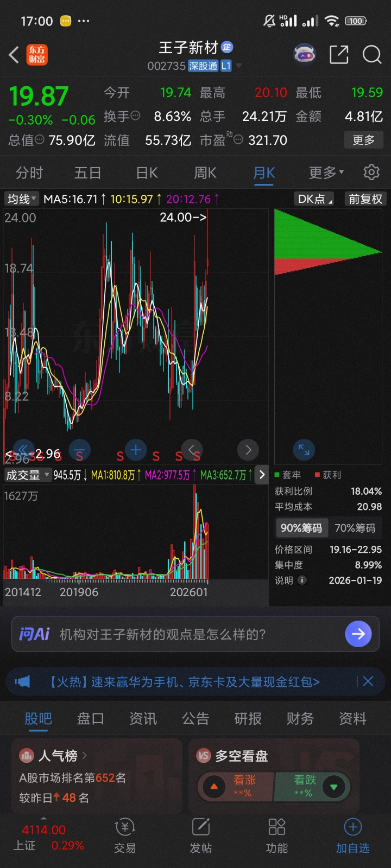Image resolution: width=391 pixels, height=868 pixels.
Task: Send the Ask AI query arrow
Action: point(358,634)
